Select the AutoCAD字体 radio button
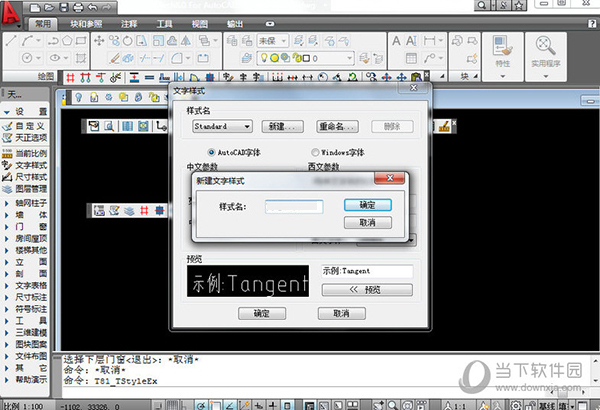600x410 pixels. tap(211, 152)
